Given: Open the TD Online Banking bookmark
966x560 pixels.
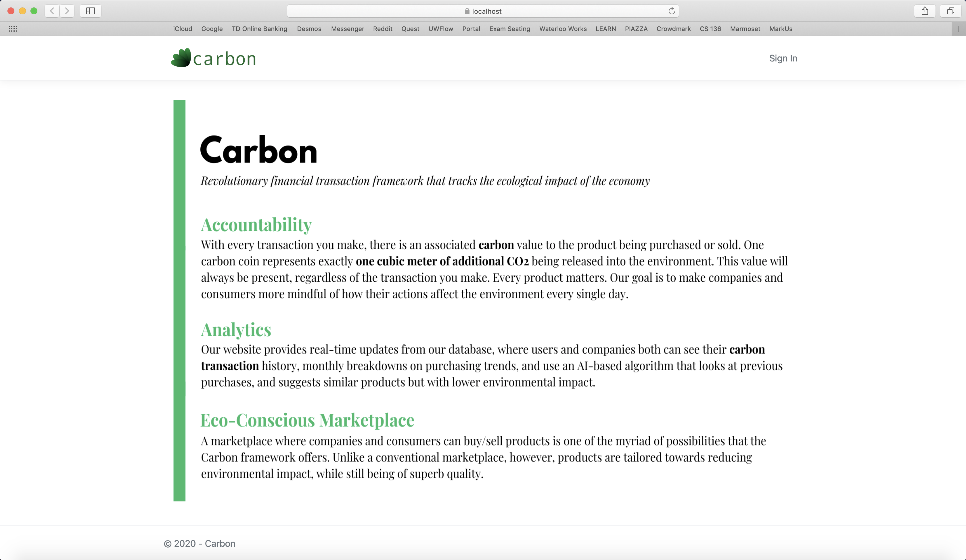Looking at the screenshot, I should [x=259, y=29].
